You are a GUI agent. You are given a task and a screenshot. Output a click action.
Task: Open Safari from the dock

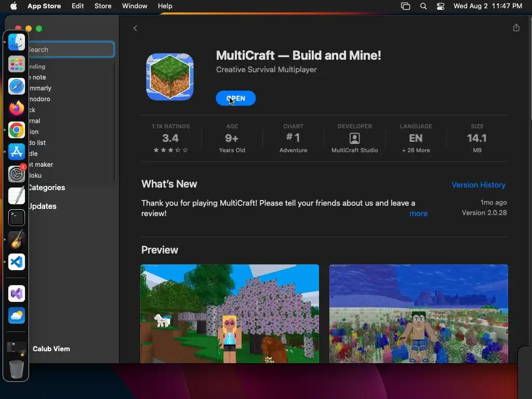point(16,86)
